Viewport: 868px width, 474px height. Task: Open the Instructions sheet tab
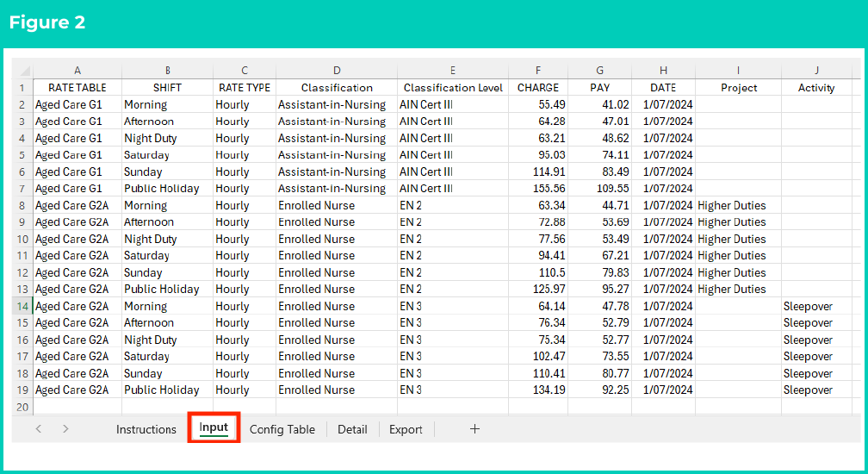coord(146,429)
